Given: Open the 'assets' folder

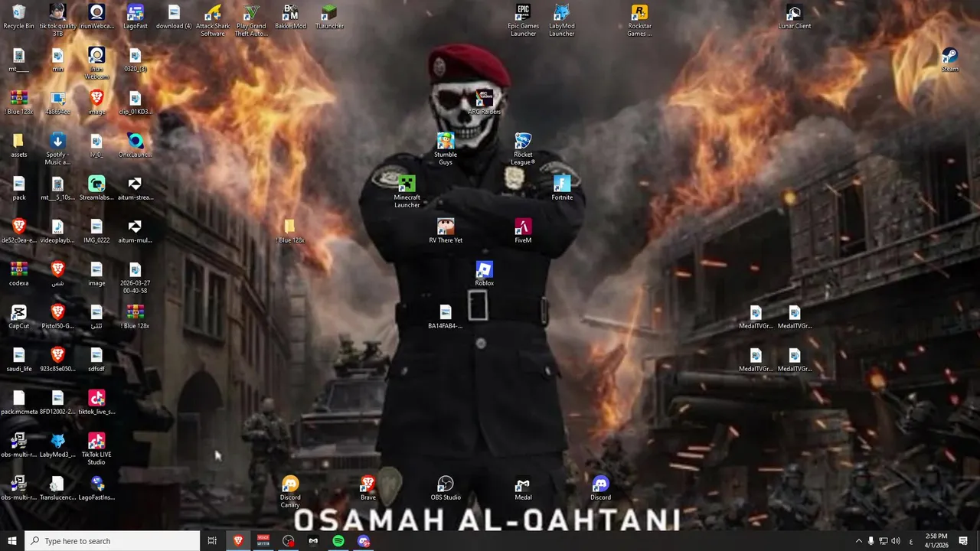Looking at the screenshot, I should [19, 145].
